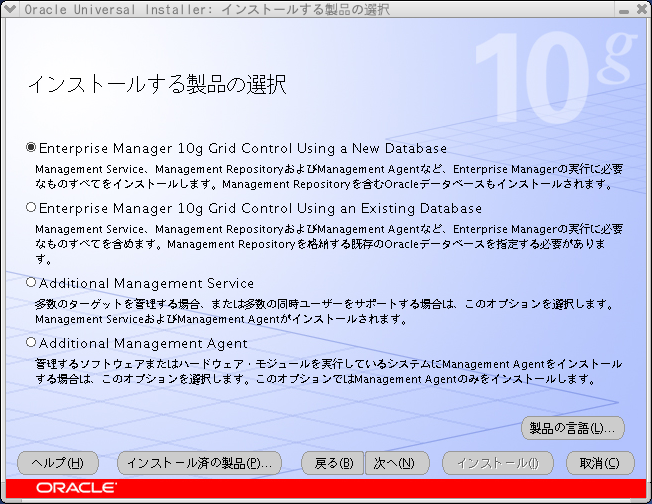Go back with 戻る(B) button
Image resolution: width=652 pixels, height=504 pixels.
[x=333, y=463]
